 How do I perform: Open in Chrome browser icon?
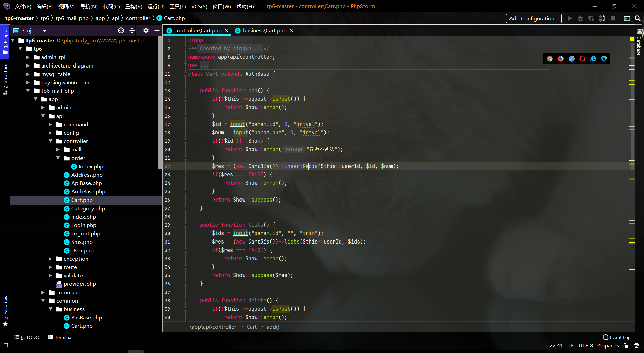[x=549, y=59]
